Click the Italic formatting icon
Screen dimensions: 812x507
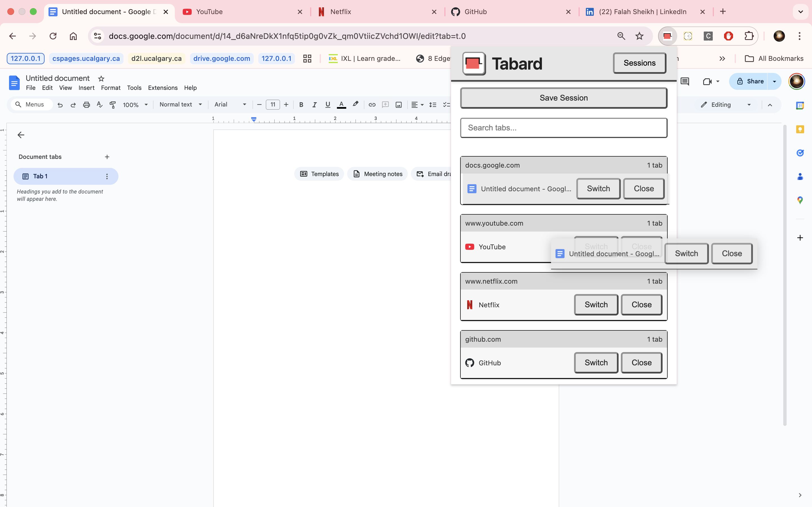pos(314,104)
